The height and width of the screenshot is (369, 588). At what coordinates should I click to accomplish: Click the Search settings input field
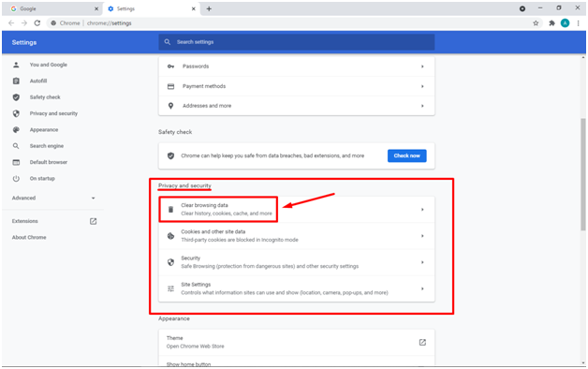coord(296,42)
